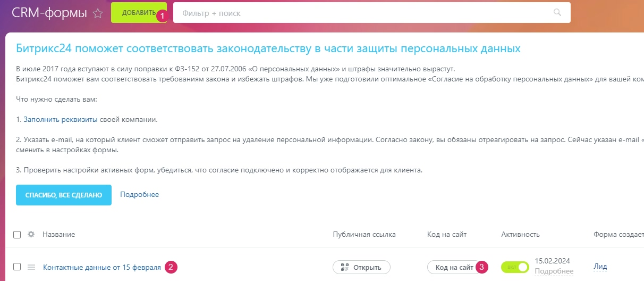This screenshot has width=644, height=281.
Task: Toggle the form activity switch off
Action: coord(515,267)
